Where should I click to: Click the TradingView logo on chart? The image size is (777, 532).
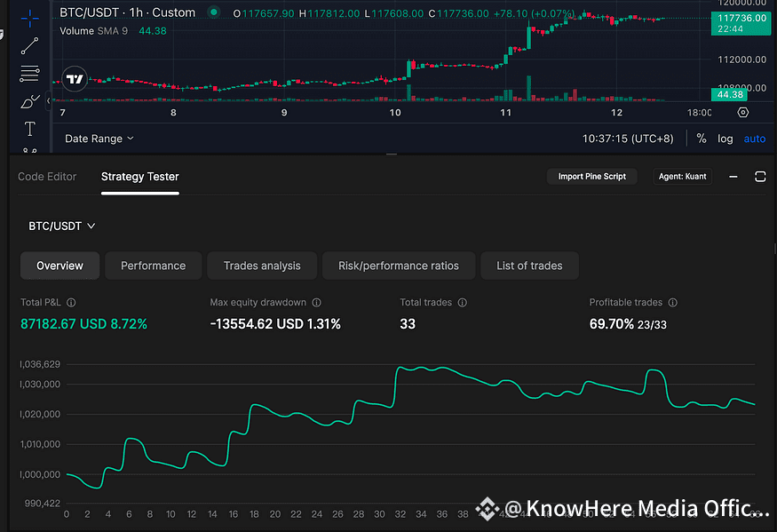point(75,79)
